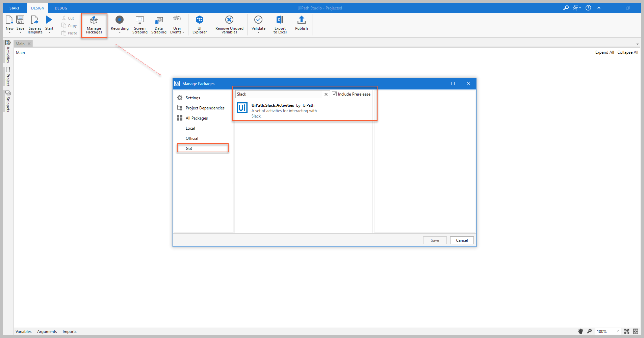The image size is (644, 338).
Task: Select the pan hand tool in status bar
Action: pos(581,331)
